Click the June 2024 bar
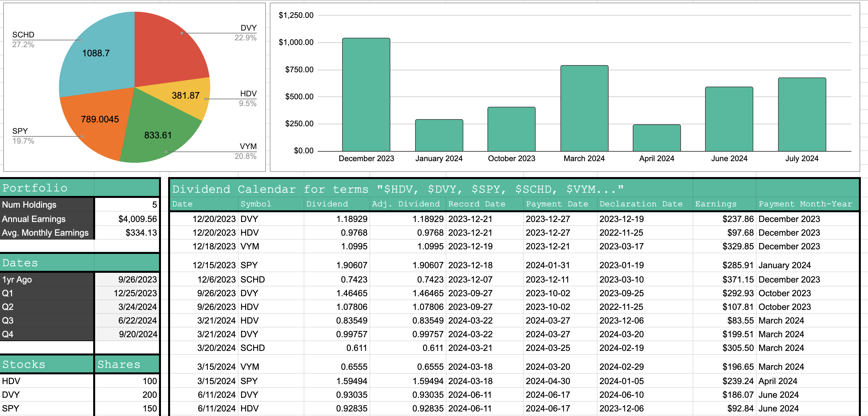 [x=729, y=119]
